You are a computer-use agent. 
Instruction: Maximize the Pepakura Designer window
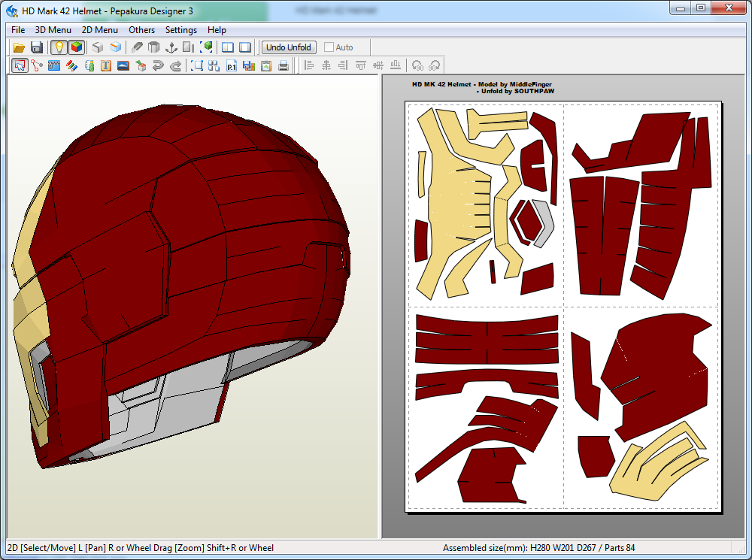point(701,8)
